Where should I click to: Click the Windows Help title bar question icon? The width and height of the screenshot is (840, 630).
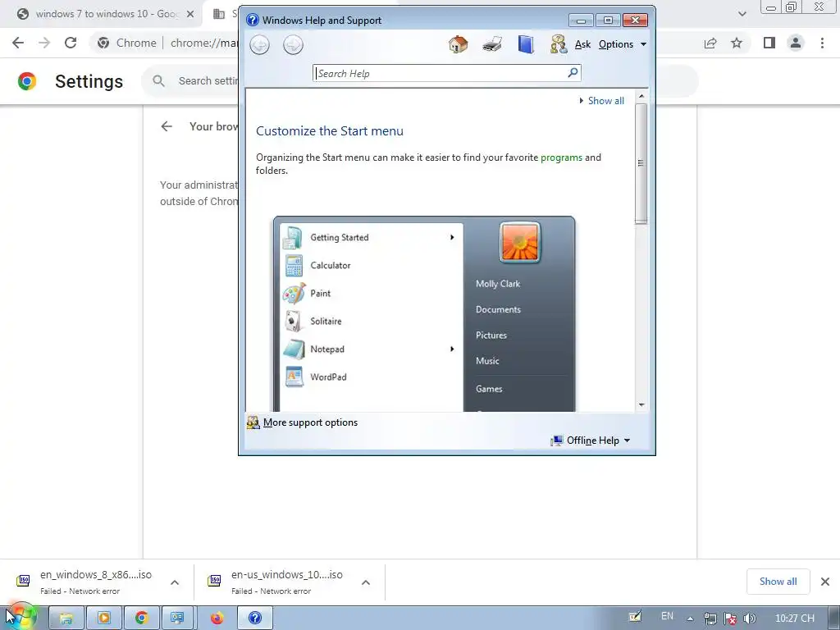pos(253,21)
